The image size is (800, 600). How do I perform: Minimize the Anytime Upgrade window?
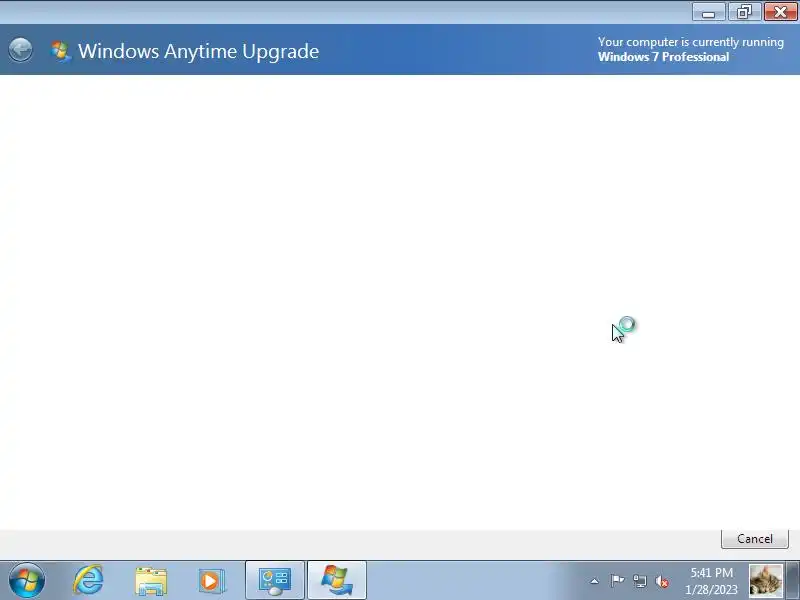708,12
